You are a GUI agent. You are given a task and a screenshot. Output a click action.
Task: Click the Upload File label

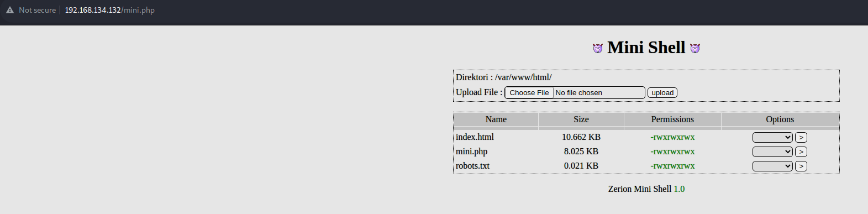coord(479,92)
